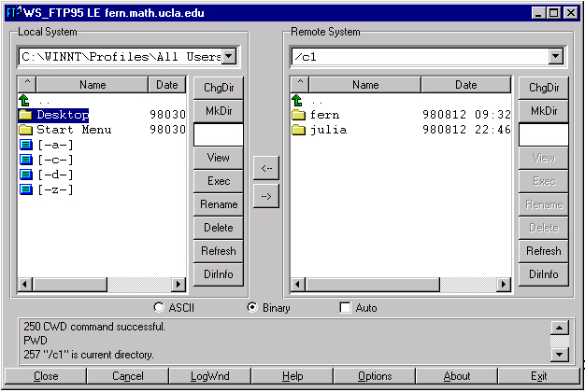
Task: Click the left arrow transfer-to-local button
Action: (266, 168)
